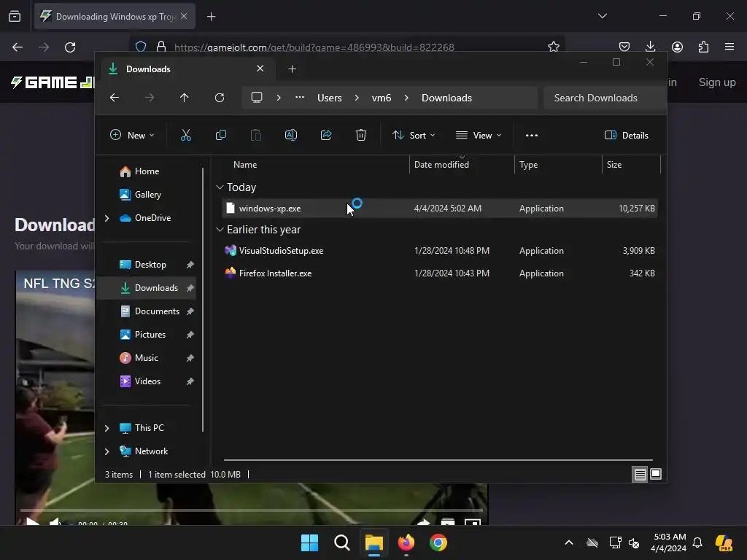
Task: Reload the Firefox page
Action: coord(70,47)
